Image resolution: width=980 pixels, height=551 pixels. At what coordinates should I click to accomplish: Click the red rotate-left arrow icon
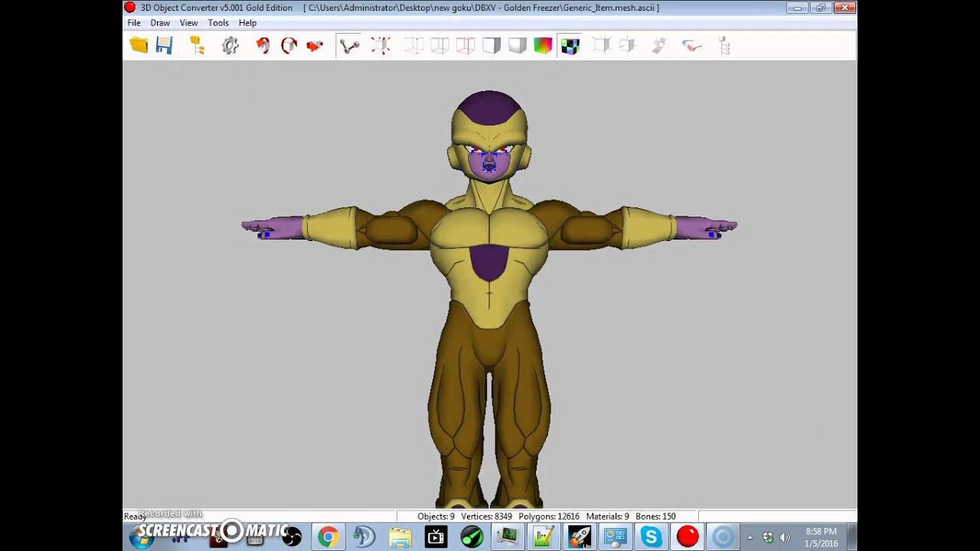tap(263, 46)
